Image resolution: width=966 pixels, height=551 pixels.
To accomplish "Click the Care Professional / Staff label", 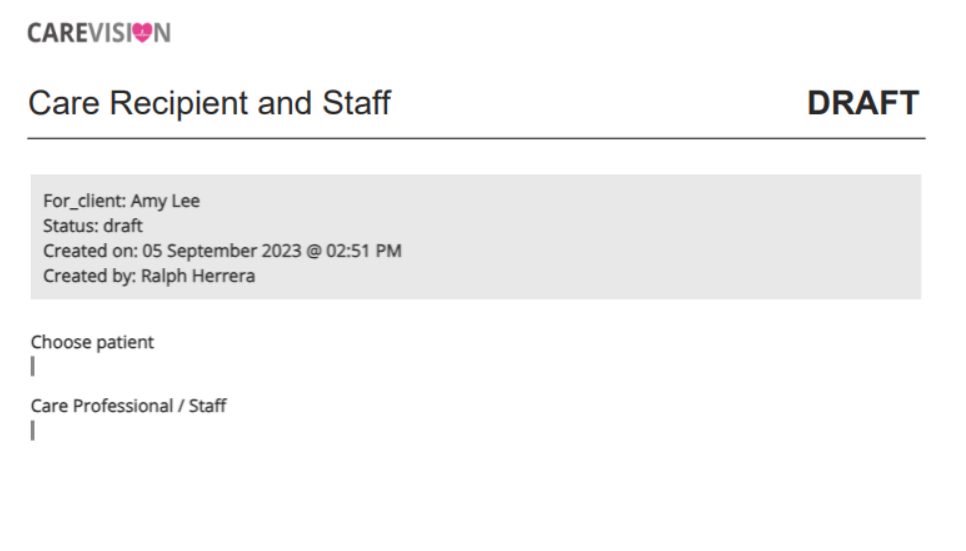I will tap(129, 406).
